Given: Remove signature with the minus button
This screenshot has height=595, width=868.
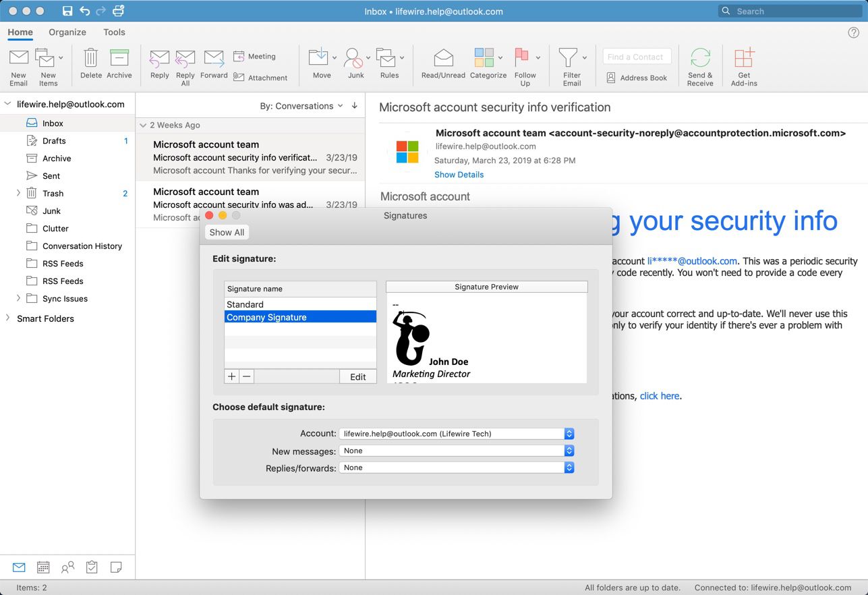Looking at the screenshot, I should point(247,376).
